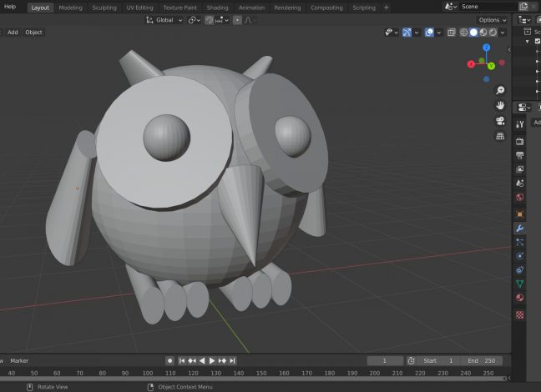Click the zoom magnifier icon in viewport
The height and width of the screenshot is (392, 541).
[500, 90]
